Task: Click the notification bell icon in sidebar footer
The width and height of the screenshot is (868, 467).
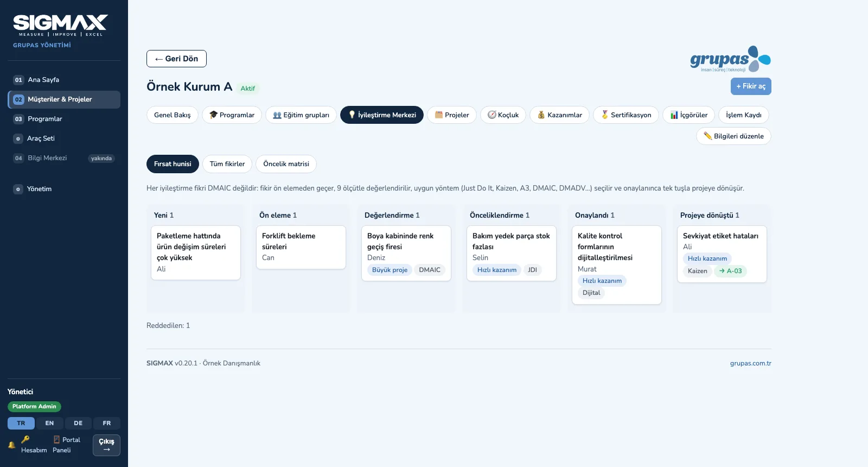Action: (x=11, y=445)
